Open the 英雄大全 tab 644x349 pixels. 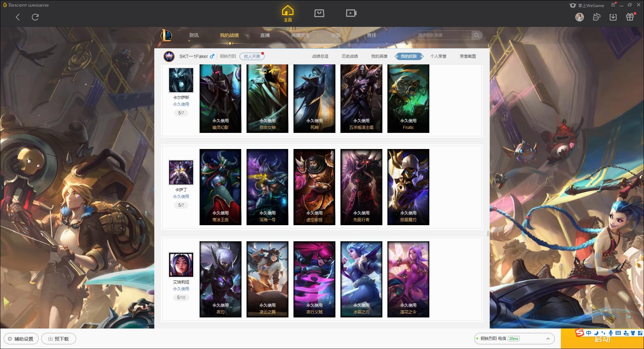click(301, 35)
